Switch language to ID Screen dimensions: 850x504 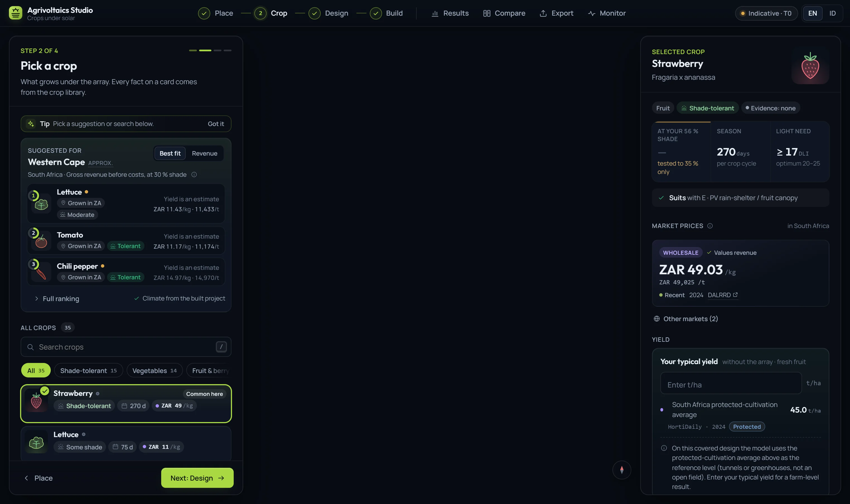(x=832, y=13)
